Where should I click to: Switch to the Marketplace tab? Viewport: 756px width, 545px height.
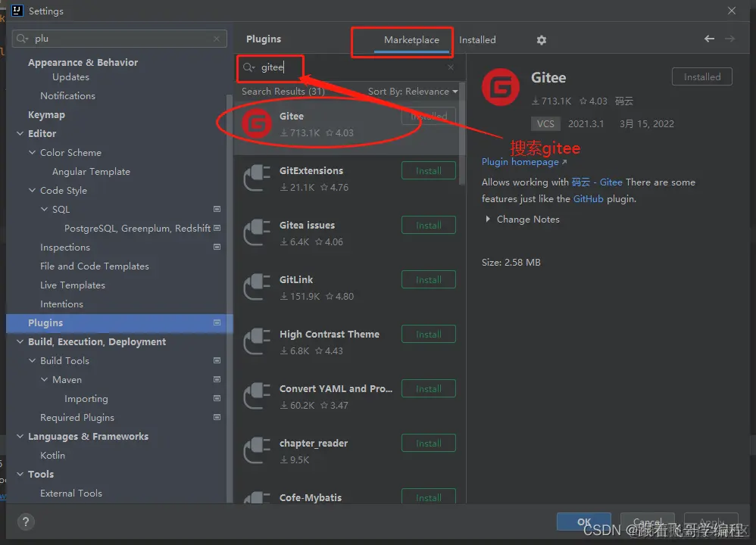tap(411, 40)
